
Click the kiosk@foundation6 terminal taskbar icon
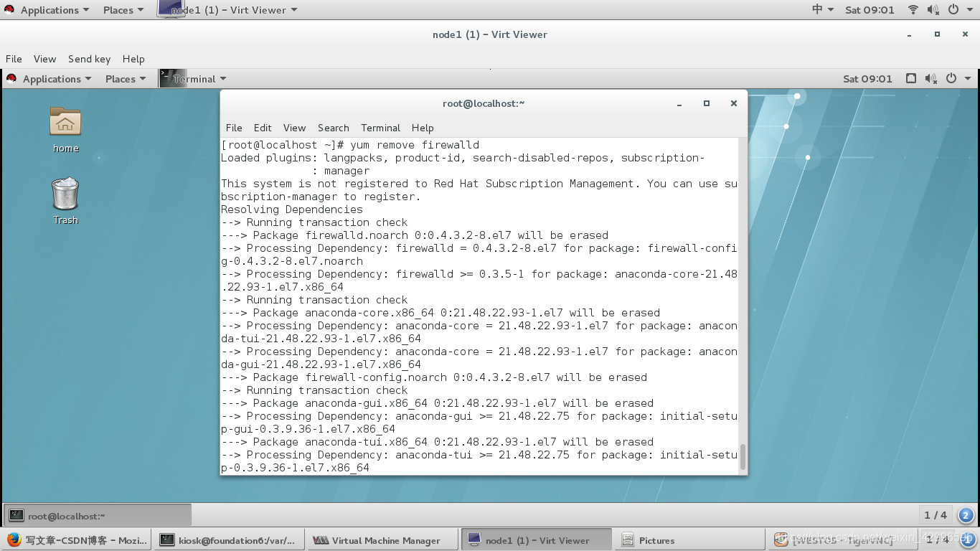[228, 540]
